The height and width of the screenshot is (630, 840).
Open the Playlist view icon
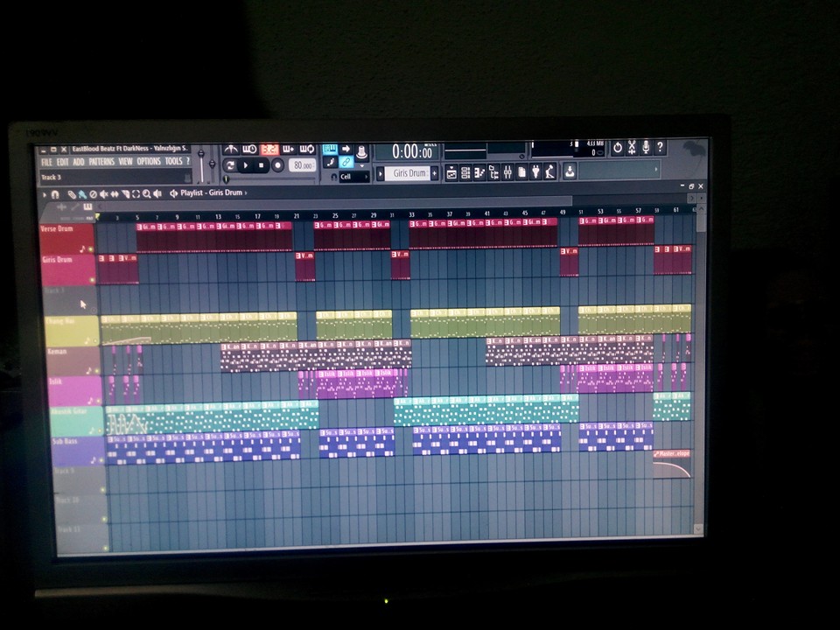click(451, 172)
